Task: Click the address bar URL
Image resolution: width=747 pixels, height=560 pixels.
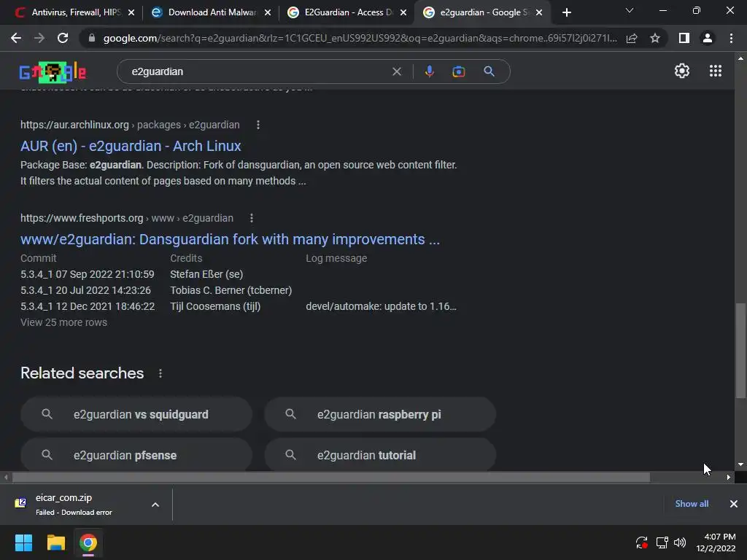Action: 360,38
